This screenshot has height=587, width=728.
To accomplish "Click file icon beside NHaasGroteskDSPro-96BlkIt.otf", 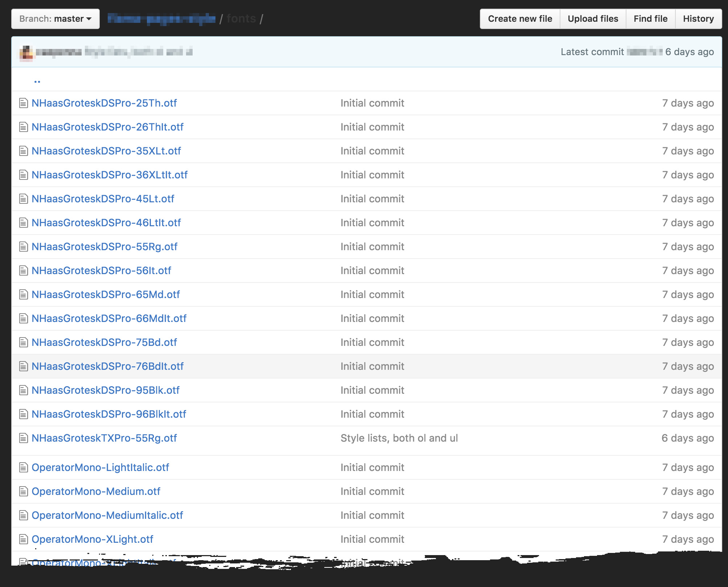I will 24,414.
